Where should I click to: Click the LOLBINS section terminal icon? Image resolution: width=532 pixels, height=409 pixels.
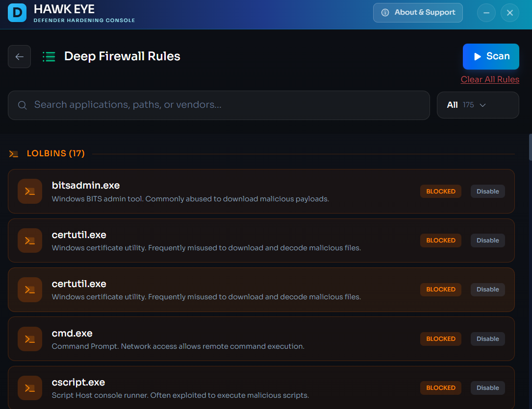tap(14, 154)
